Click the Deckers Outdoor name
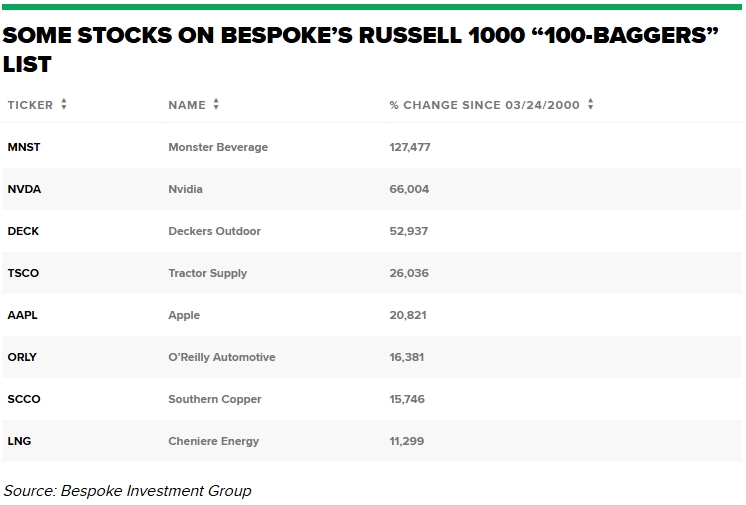The width and height of the screenshot is (746, 505). (x=214, y=231)
